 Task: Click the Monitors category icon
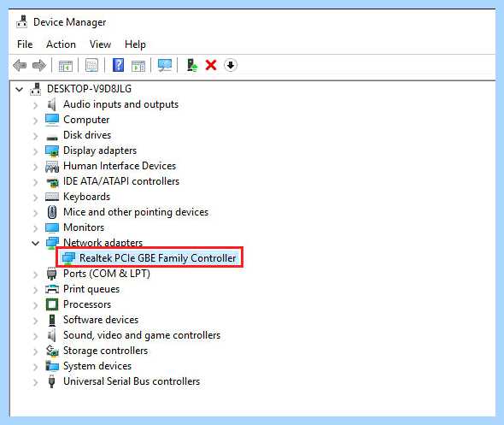click(52, 227)
